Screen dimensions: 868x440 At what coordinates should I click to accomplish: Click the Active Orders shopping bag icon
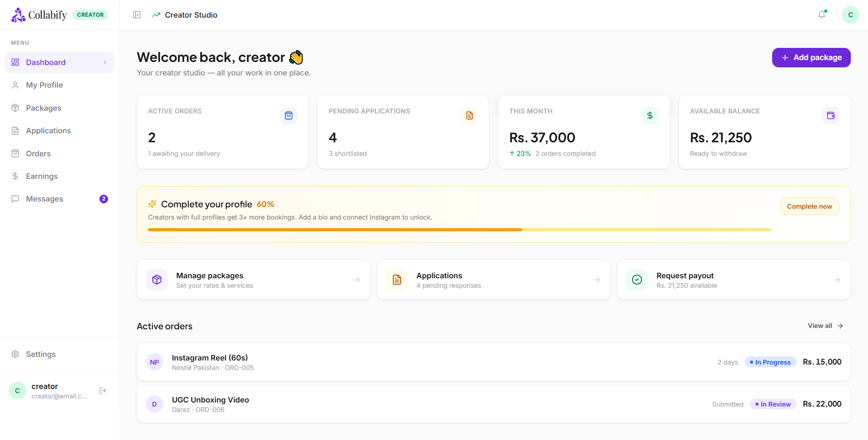[x=288, y=116]
